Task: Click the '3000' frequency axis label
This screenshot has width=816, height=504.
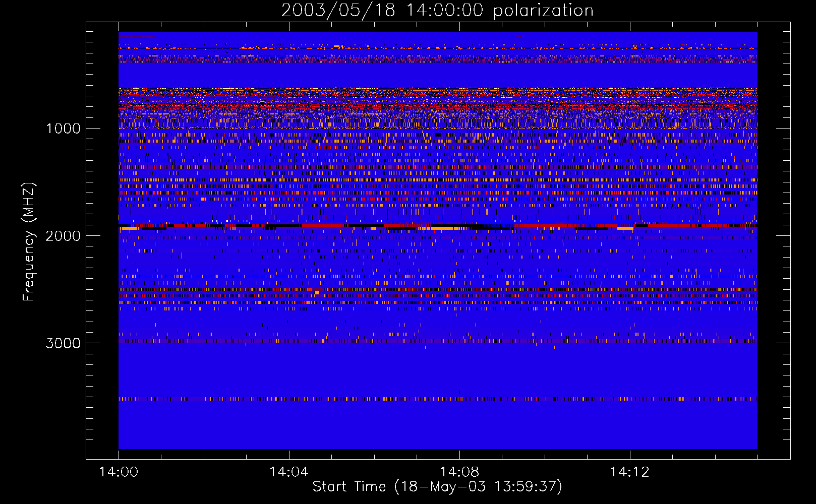Action: [63, 343]
